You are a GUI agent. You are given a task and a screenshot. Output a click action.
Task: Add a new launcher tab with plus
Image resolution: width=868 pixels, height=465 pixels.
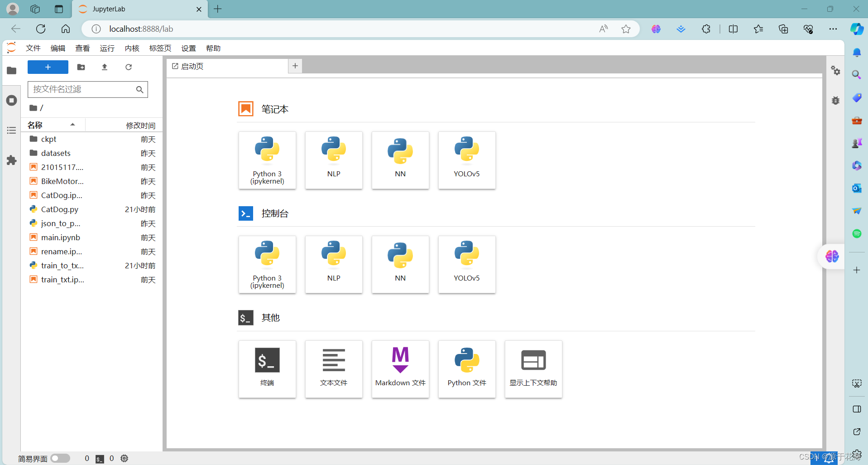(x=295, y=66)
